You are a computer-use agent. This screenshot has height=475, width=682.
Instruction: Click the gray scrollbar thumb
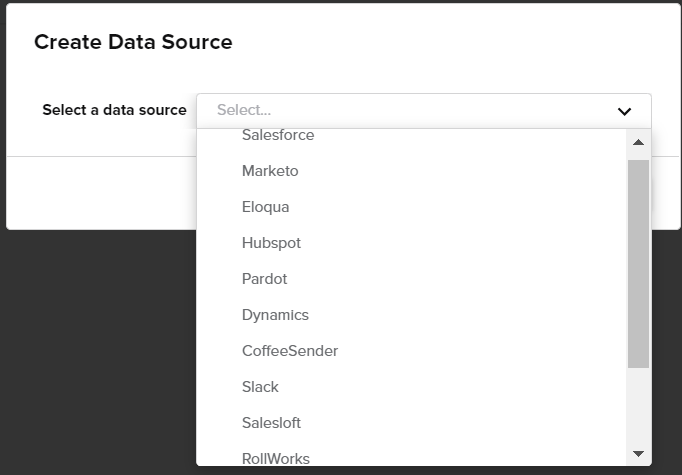[x=639, y=264]
